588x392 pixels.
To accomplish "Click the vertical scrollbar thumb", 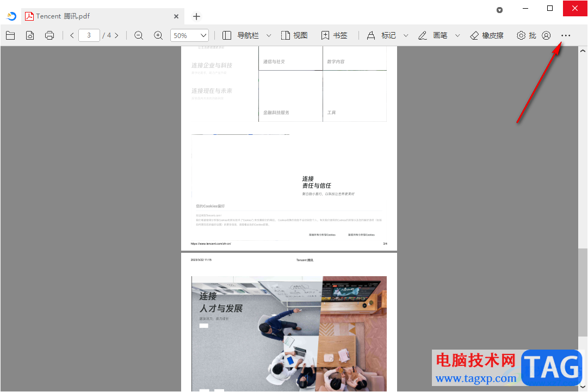I will (x=583, y=293).
